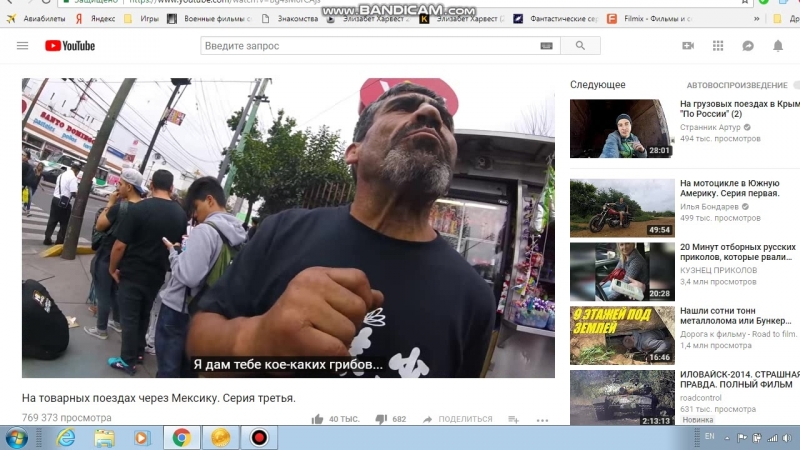800x450 pixels.
Task: Open the notifications bell
Action: [778, 46]
